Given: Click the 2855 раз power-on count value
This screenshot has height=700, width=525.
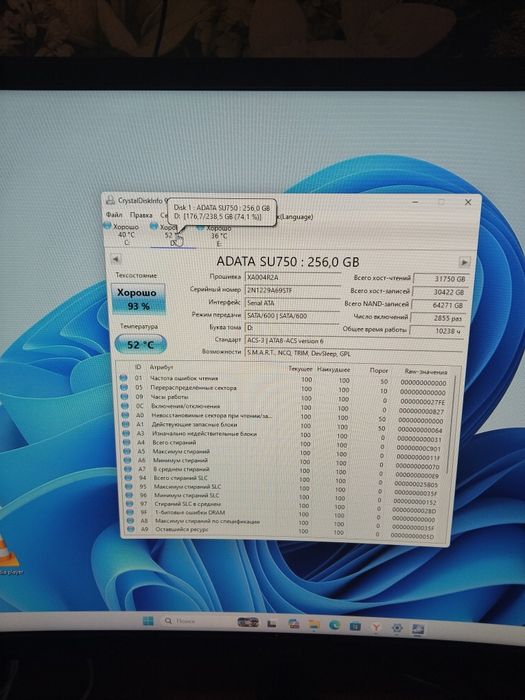Looking at the screenshot, I should tap(438, 318).
